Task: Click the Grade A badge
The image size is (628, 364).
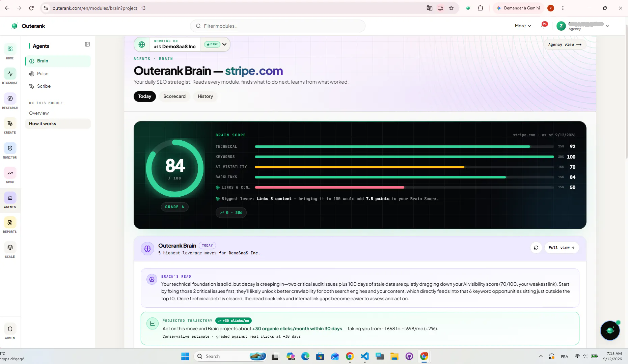Action: (174, 207)
